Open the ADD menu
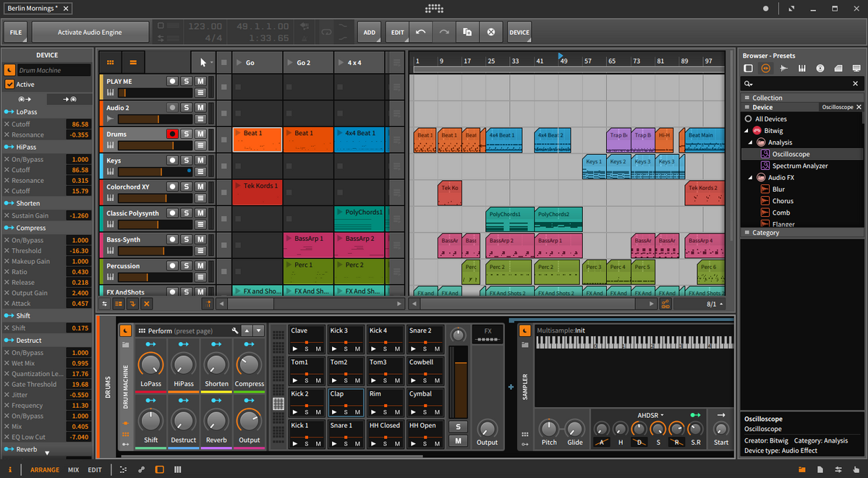 click(x=370, y=32)
